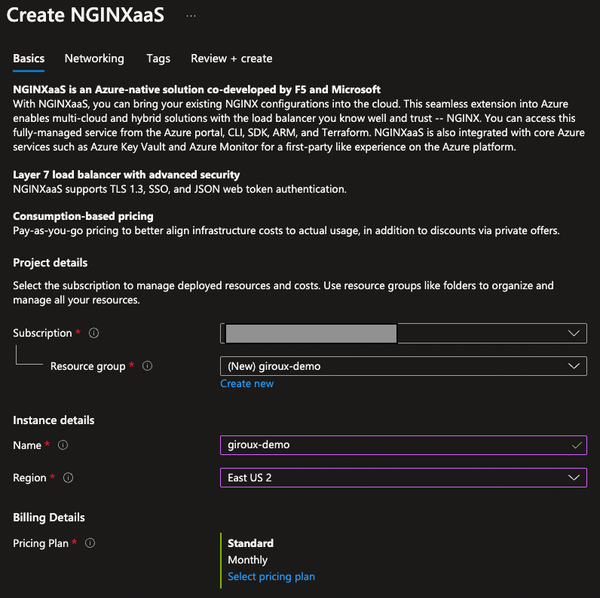Click the Standard pricing plan label

250,544
